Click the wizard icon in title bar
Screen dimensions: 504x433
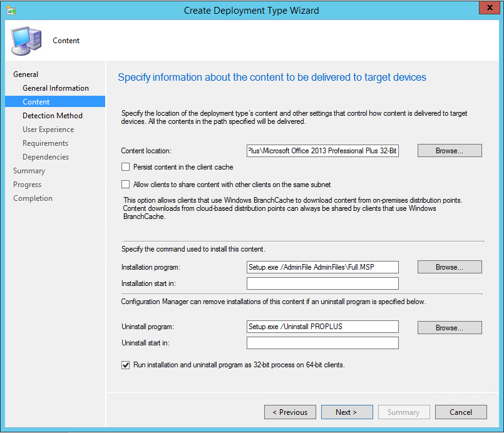11,11
